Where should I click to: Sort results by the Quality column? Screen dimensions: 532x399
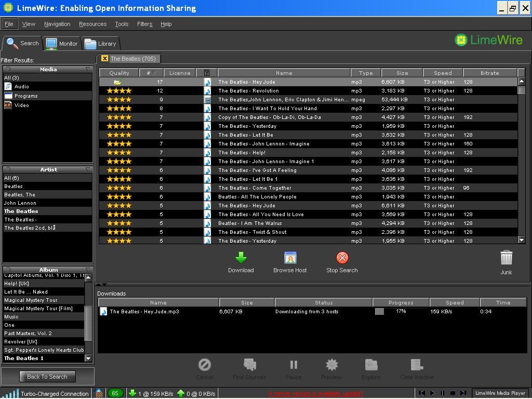point(119,73)
